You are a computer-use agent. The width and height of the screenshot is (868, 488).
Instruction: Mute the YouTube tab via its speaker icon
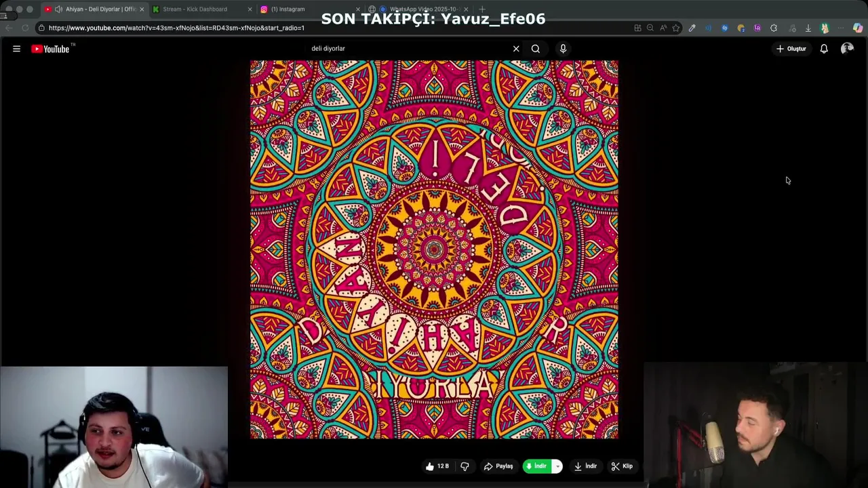[x=58, y=9]
